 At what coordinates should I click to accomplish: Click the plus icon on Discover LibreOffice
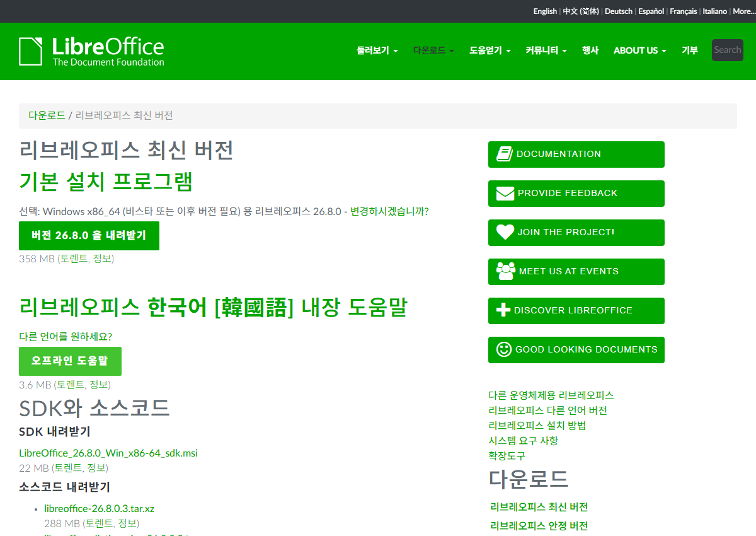[x=503, y=310]
